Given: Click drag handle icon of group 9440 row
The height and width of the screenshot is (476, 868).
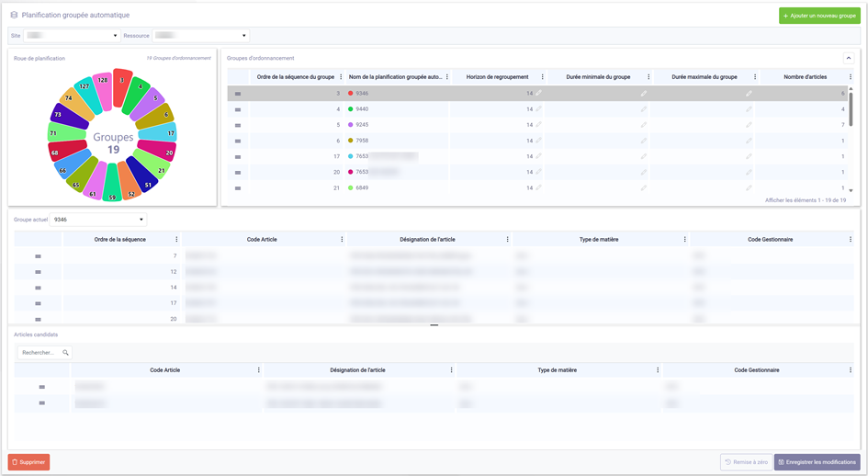Looking at the screenshot, I should tap(238, 109).
